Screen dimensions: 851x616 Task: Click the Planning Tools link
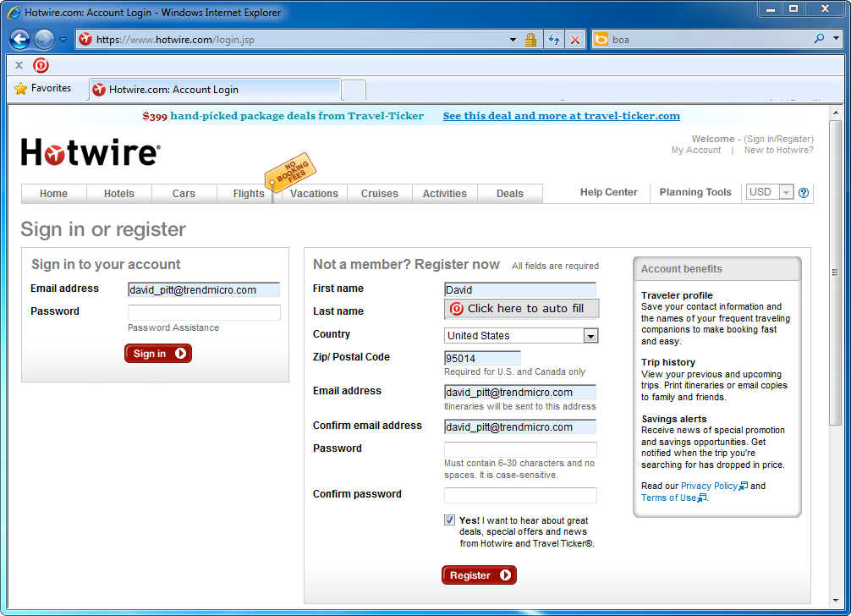click(x=695, y=192)
